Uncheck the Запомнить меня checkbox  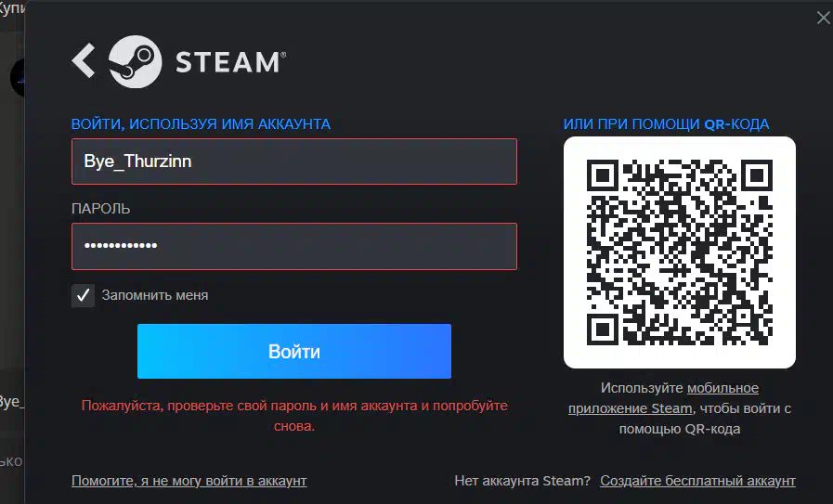[83, 295]
